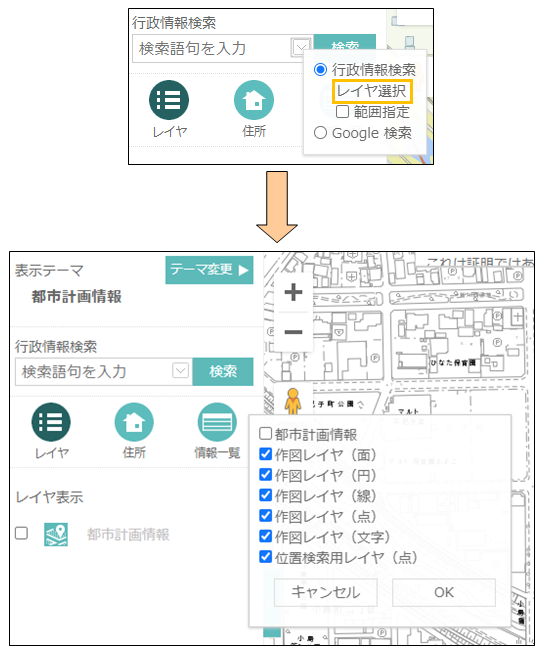Uncheck 位置検索用レイヤ（点） checkbox
543x657 pixels.
(x=266, y=556)
